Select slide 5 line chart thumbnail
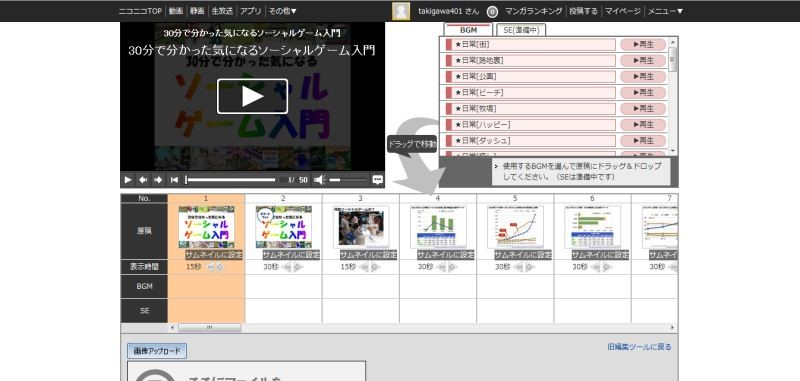The height and width of the screenshot is (381, 800). point(515,227)
